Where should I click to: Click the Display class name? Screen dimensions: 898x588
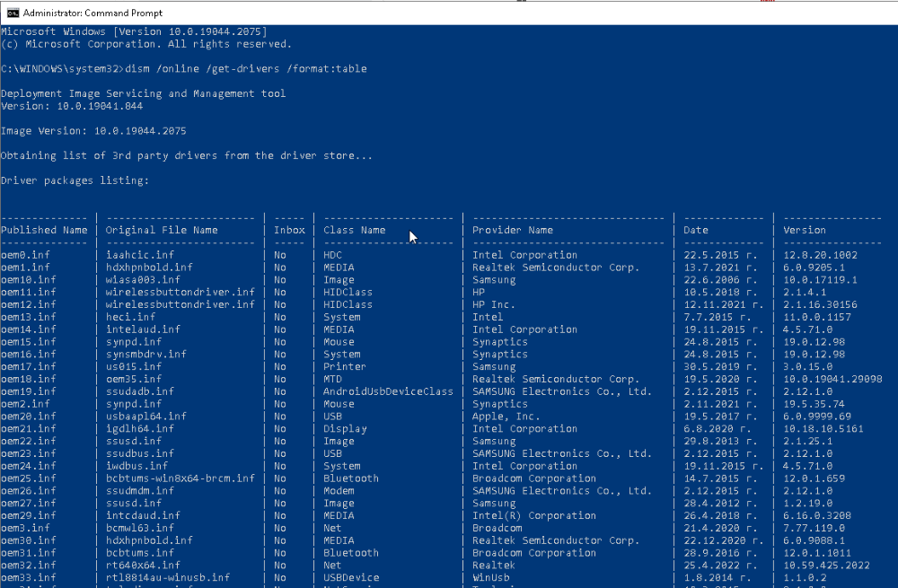tap(345, 429)
